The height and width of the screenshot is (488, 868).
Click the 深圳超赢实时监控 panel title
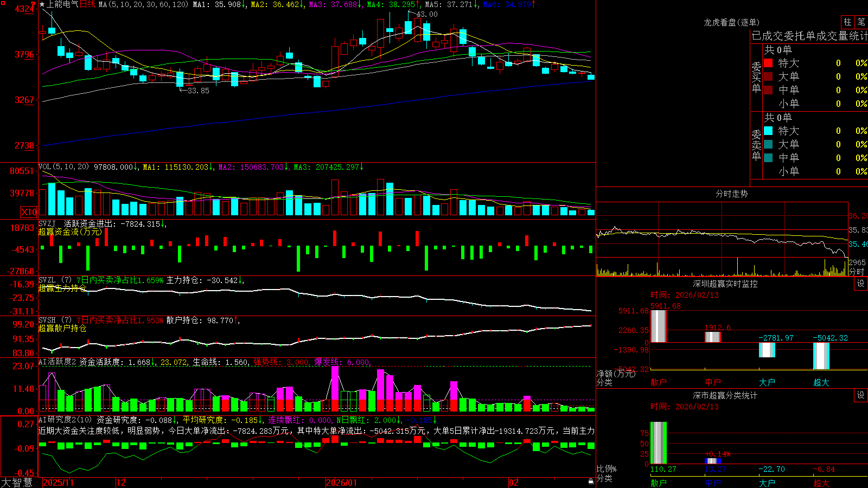tap(725, 284)
